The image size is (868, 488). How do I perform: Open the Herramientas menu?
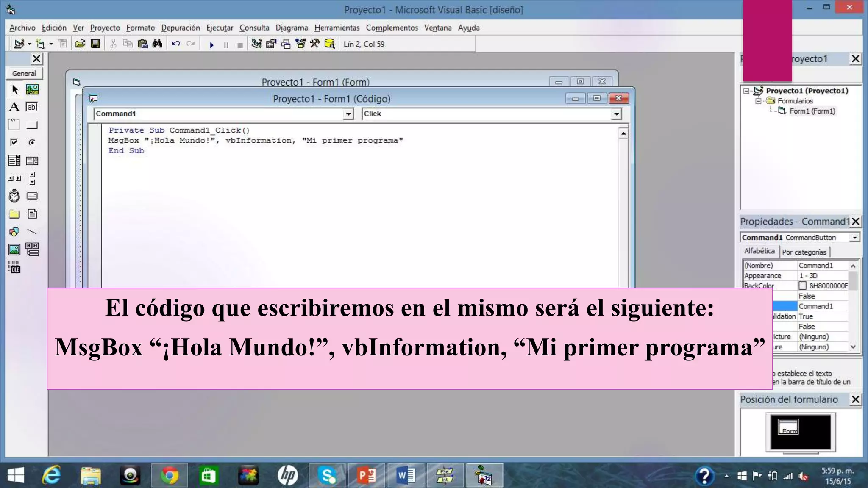tap(337, 28)
